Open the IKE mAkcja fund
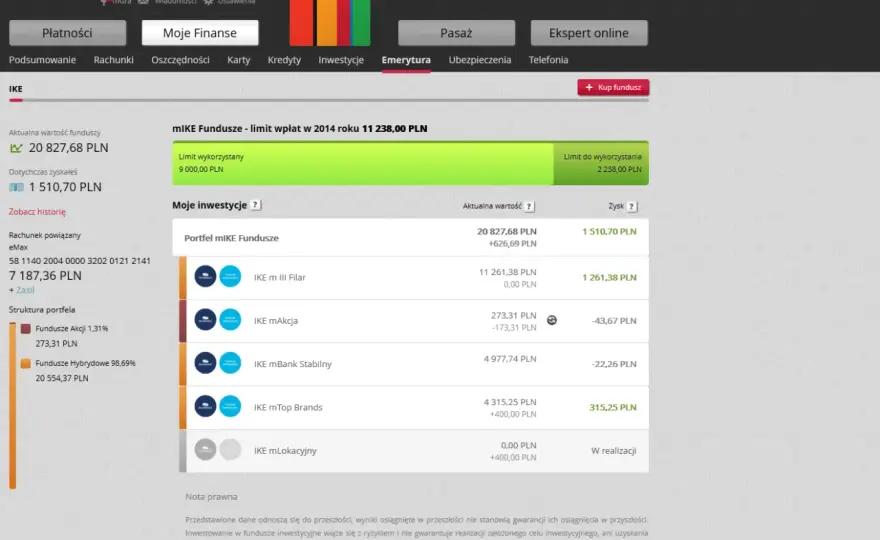Image resolution: width=880 pixels, height=540 pixels. point(414,321)
